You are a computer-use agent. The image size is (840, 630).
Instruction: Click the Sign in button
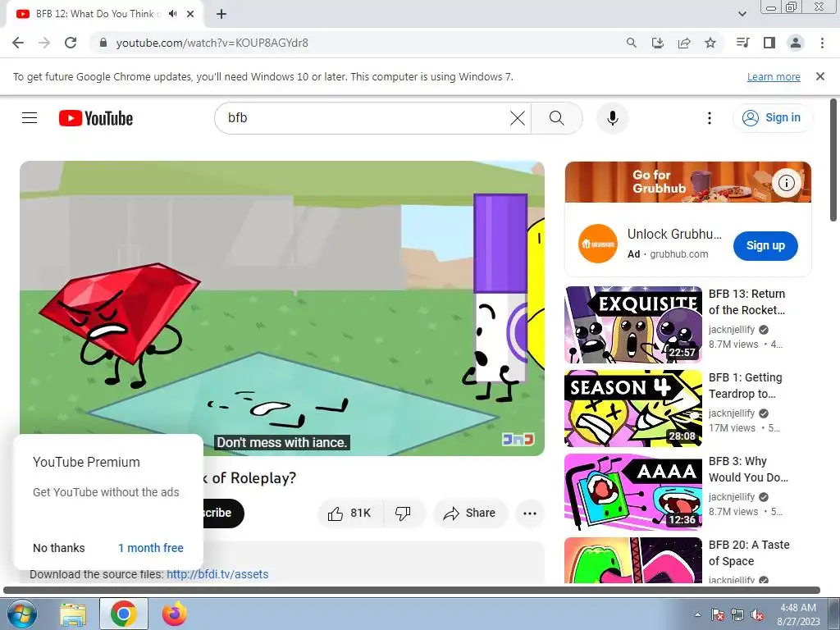point(772,118)
